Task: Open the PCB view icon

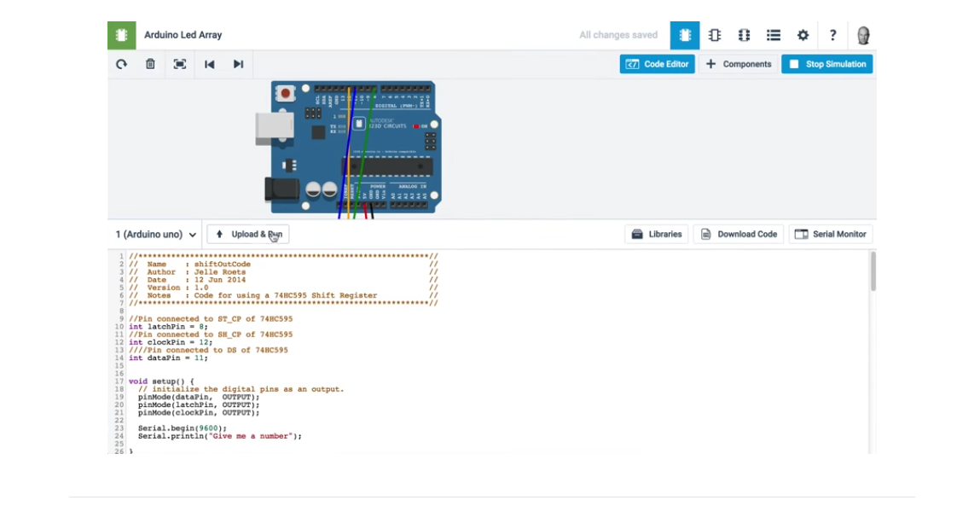Action: [744, 35]
